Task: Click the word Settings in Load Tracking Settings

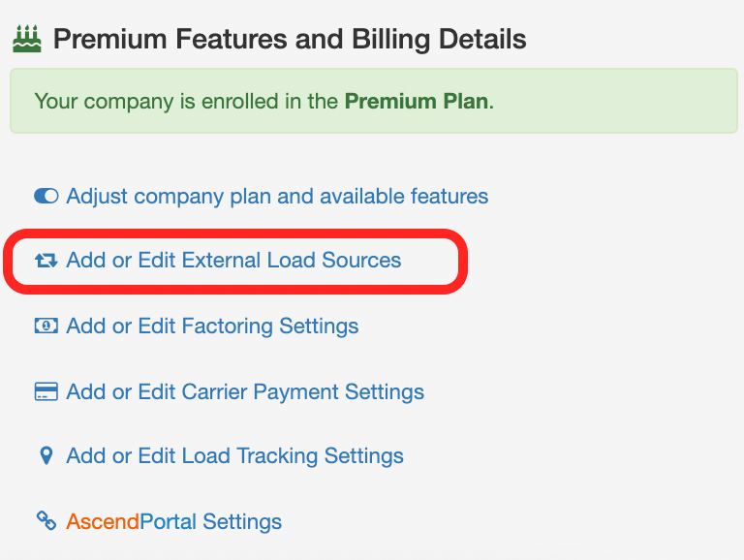Action: 364,456
